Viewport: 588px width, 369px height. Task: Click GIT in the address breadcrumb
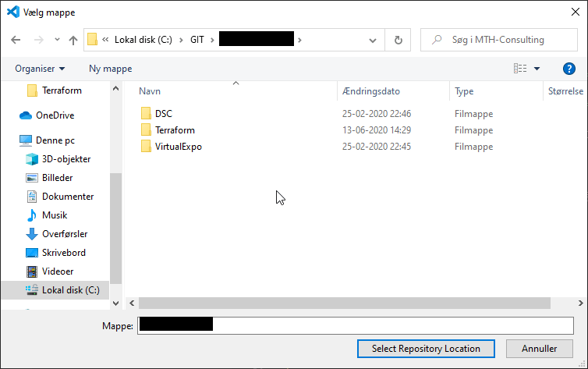click(197, 40)
